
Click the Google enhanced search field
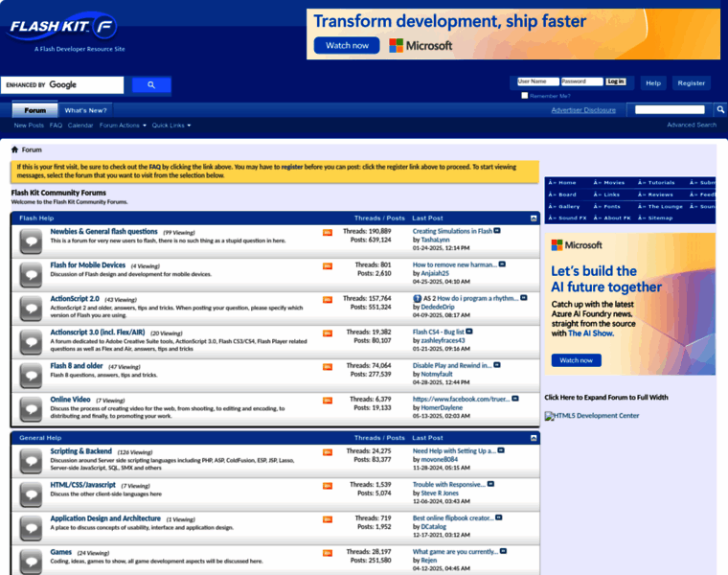[62, 85]
